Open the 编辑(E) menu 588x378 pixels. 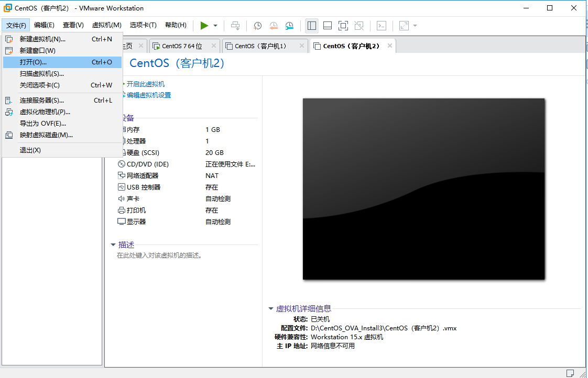(x=44, y=25)
